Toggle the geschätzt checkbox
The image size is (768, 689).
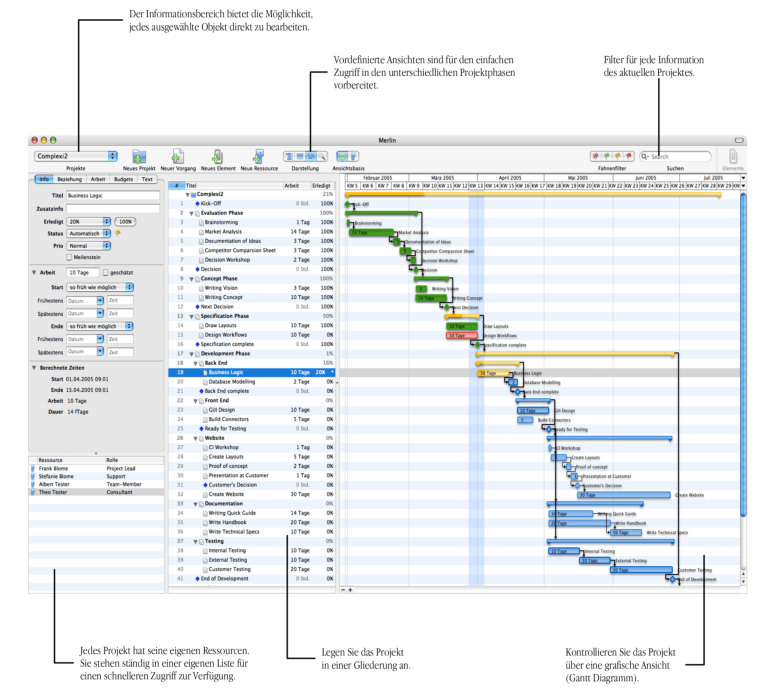[105, 272]
